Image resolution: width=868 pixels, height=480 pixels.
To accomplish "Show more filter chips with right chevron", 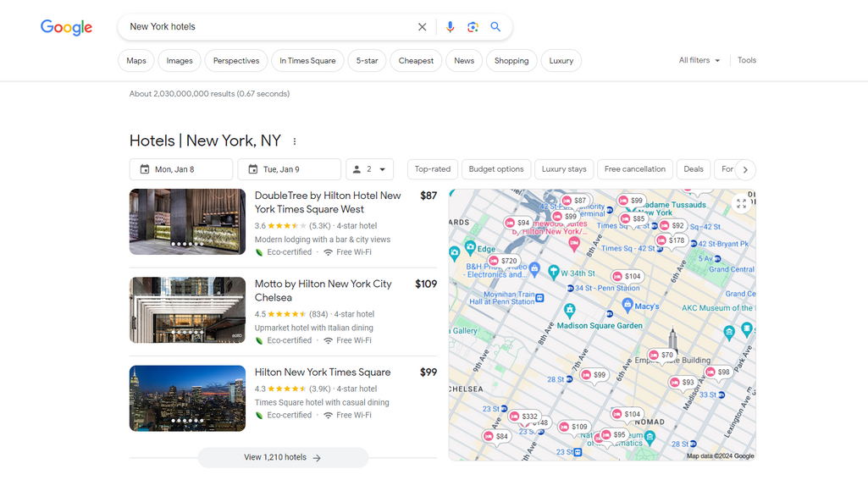I will [x=745, y=169].
